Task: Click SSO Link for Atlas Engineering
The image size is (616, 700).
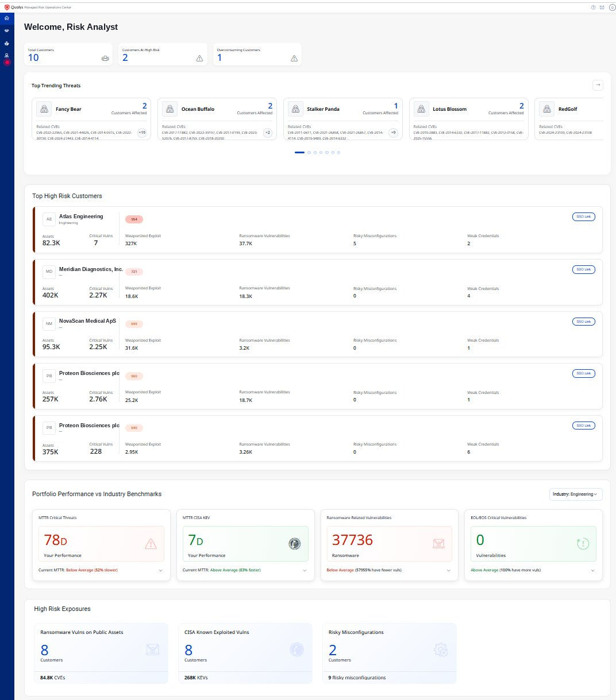Action: [x=583, y=216]
